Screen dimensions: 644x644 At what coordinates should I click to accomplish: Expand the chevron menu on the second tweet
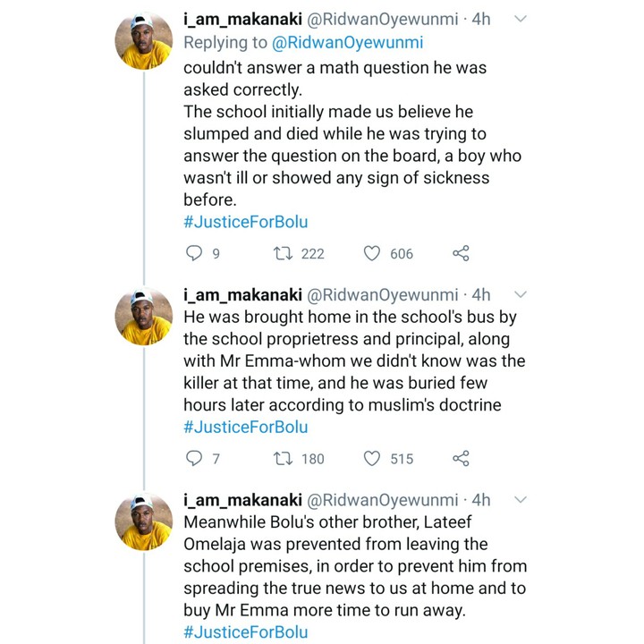(x=521, y=294)
